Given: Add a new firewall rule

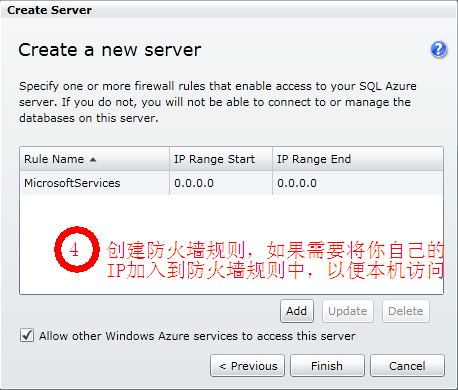Looking at the screenshot, I should [x=297, y=311].
